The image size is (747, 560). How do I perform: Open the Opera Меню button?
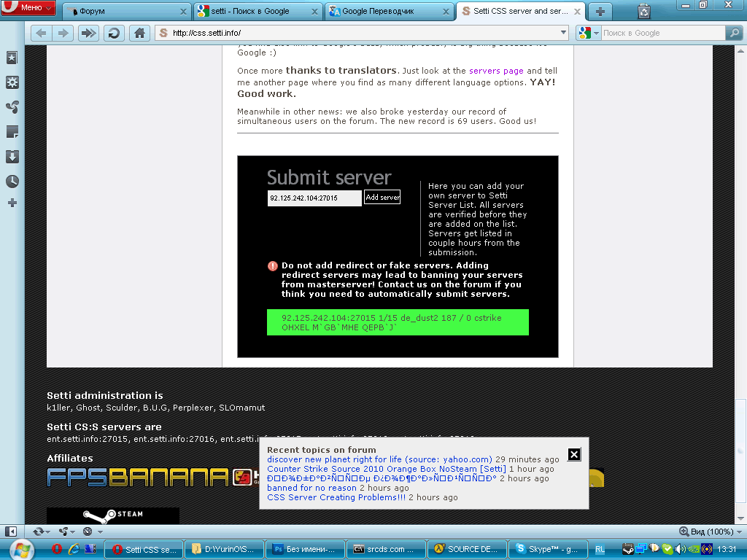pos(28,7)
